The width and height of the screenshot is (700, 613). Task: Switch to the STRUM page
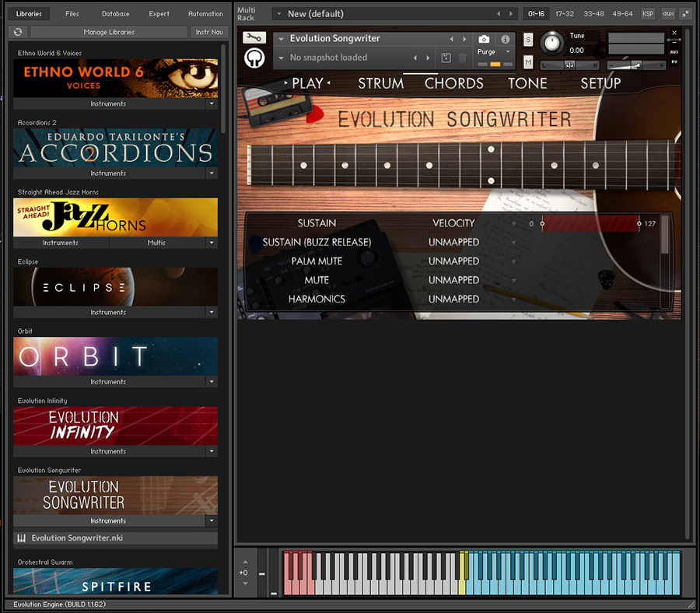coord(381,83)
